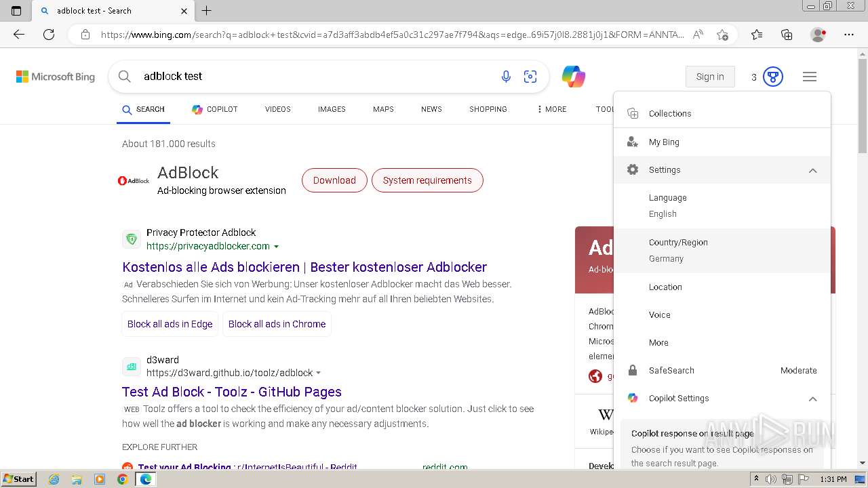Launch Internet Explorer from taskbar
This screenshot has height=488, width=868.
54,479
